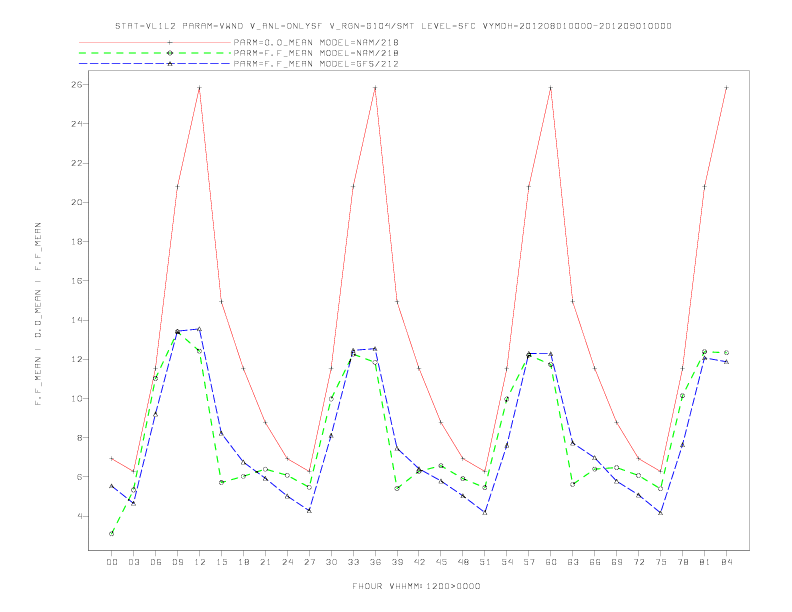This screenshot has width=792, height=612.
Task: Click y-axis tick label 18
Action: pyautogui.click(x=76, y=241)
